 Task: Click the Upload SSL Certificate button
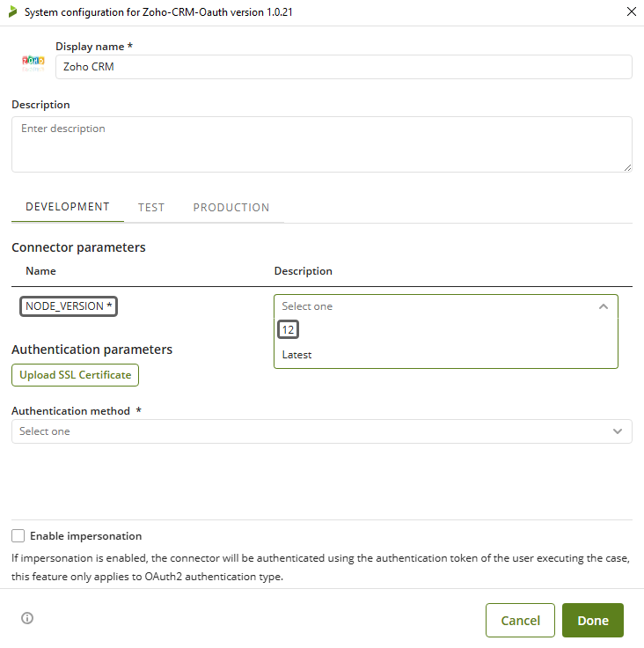[x=75, y=375]
